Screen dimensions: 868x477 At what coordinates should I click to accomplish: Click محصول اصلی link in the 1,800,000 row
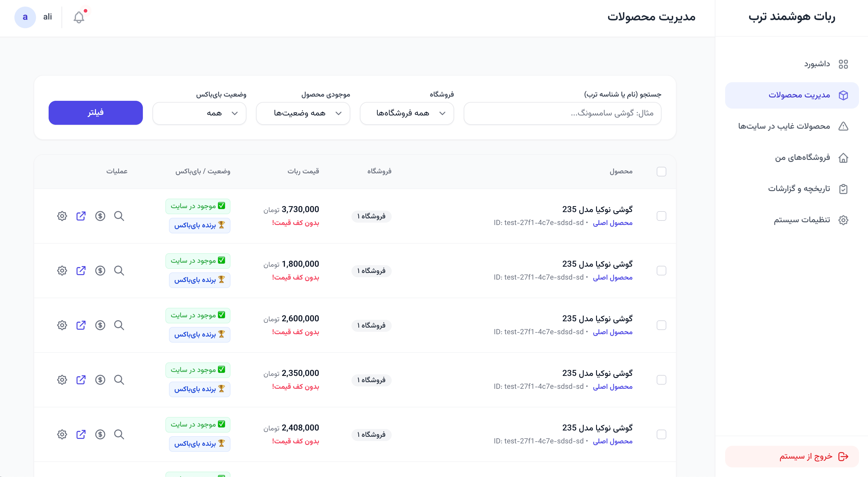click(x=613, y=277)
